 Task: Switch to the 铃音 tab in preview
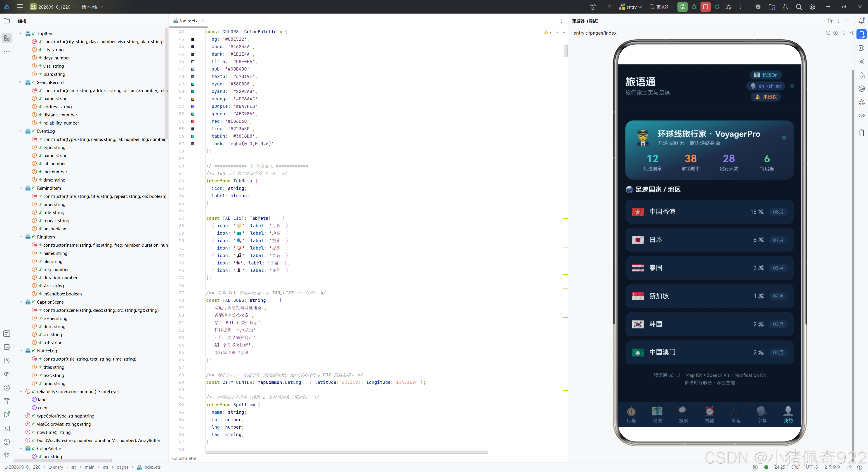tap(736, 415)
